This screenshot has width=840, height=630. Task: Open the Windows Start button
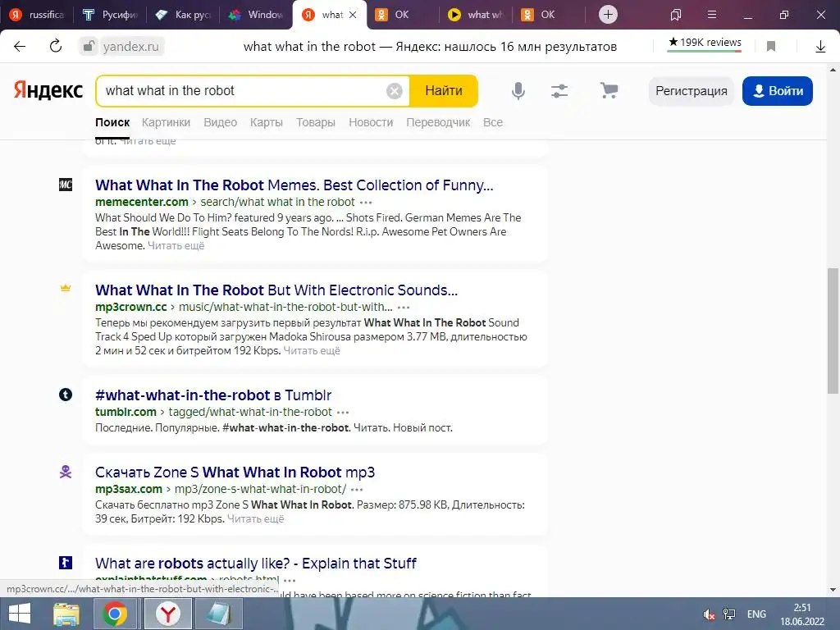(x=20, y=614)
